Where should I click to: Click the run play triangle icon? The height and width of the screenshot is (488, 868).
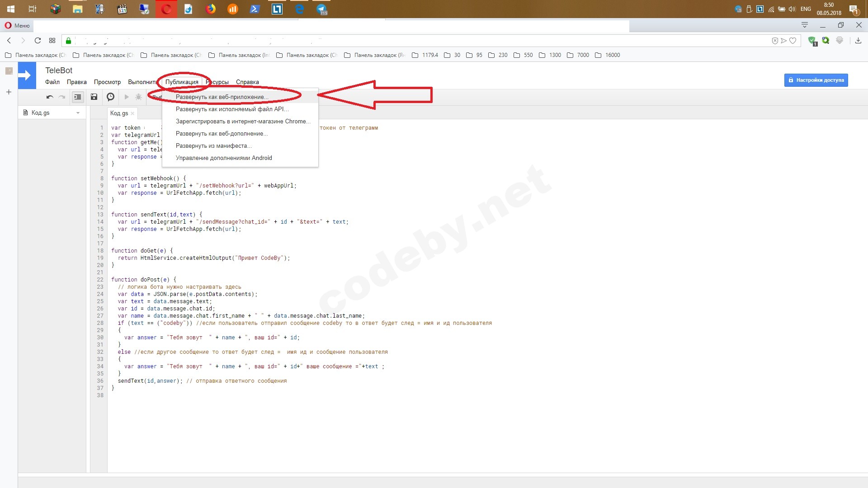[x=127, y=97]
